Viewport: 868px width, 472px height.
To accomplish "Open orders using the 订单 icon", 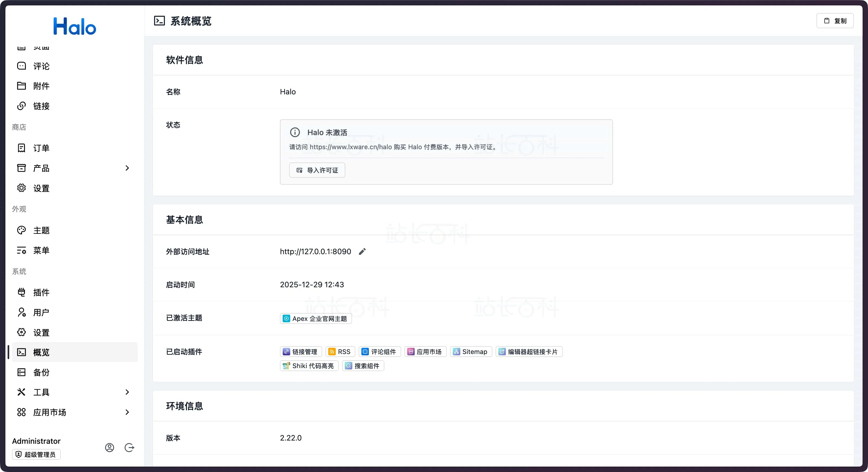I will [21, 148].
